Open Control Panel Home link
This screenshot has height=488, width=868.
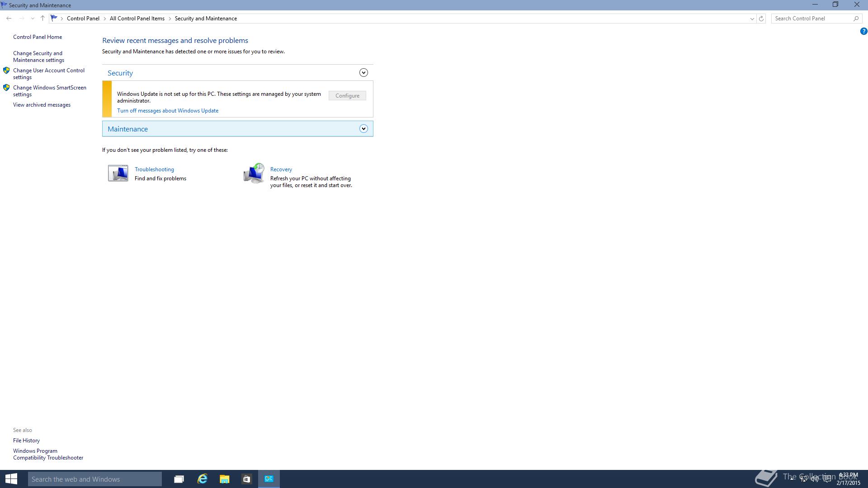coord(38,37)
